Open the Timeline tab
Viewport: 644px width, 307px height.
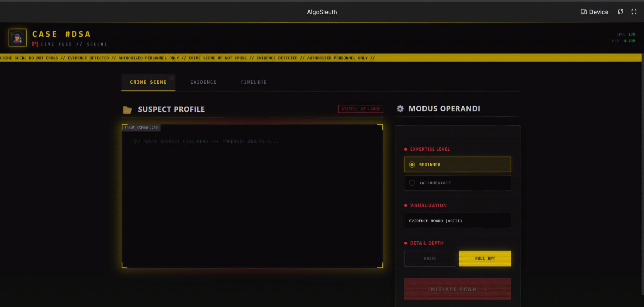[x=253, y=82]
